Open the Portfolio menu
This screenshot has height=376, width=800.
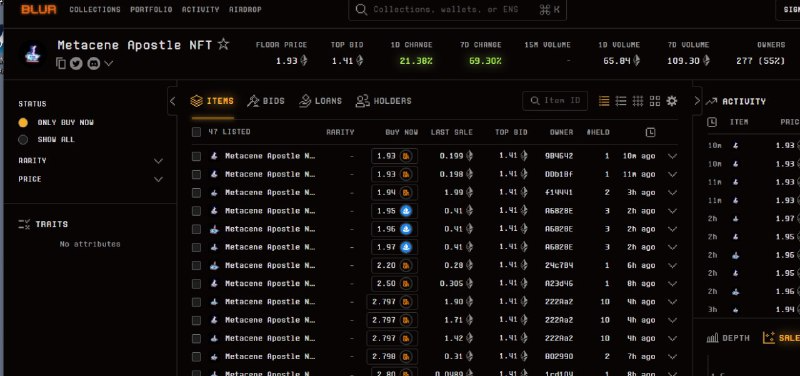point(151,10)
